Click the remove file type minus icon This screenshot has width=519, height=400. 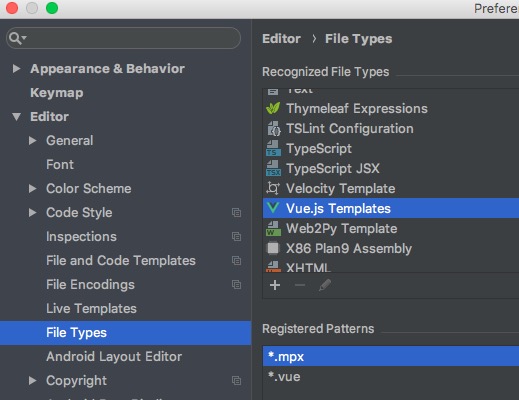tap(300, 285)
